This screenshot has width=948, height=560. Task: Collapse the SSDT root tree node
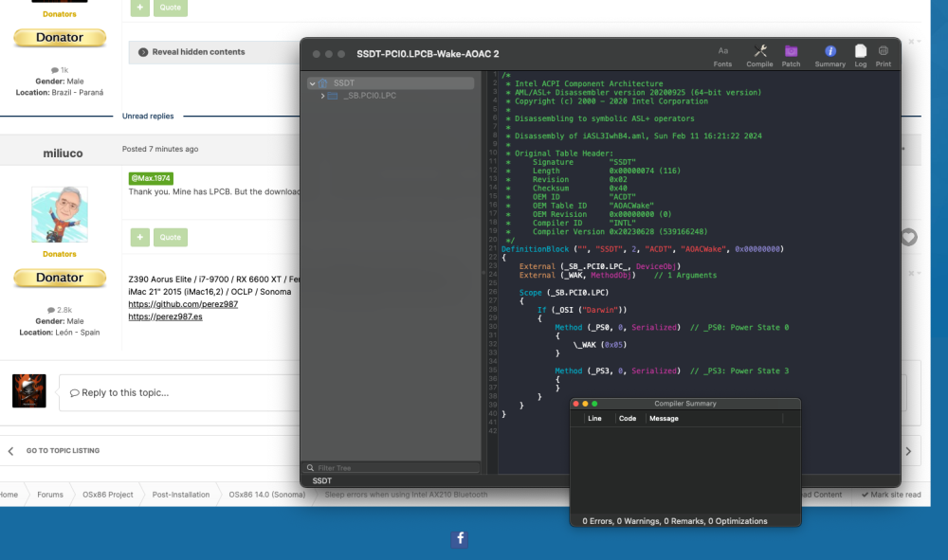click(313, 83)
